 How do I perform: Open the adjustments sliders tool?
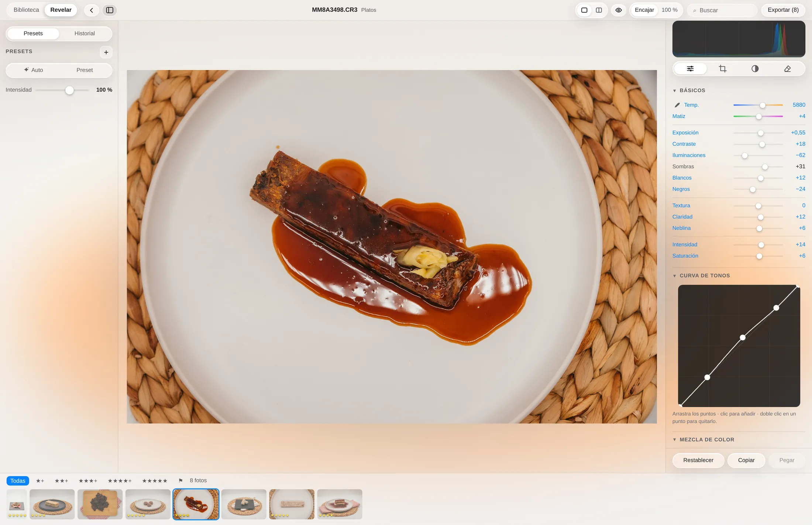click(x=690, y=69)
